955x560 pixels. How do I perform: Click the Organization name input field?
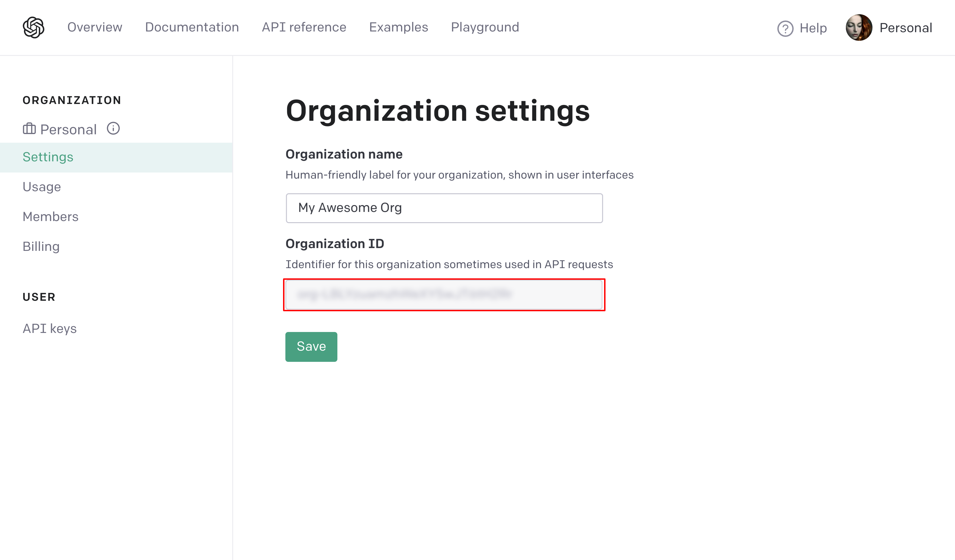444,208
